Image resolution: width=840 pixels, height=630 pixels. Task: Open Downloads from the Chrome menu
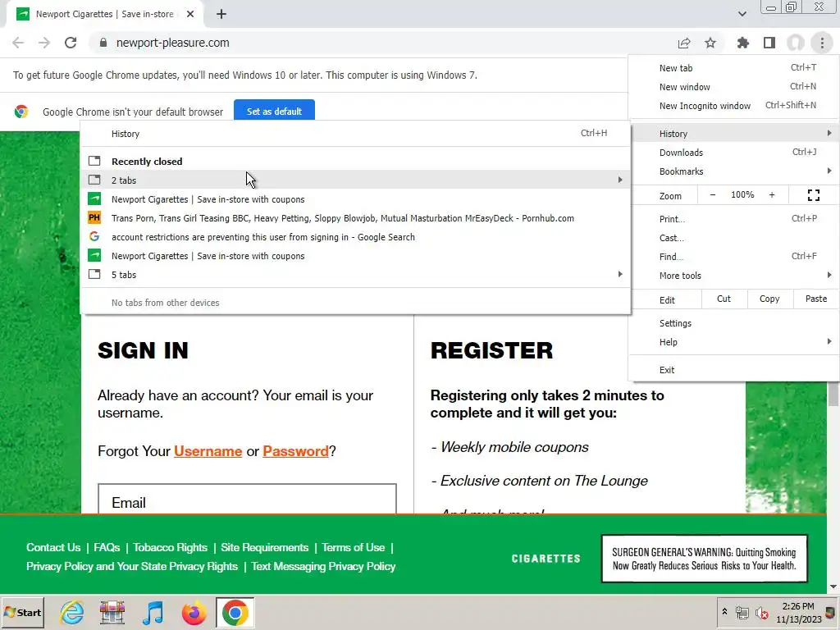tap(733, 152)
